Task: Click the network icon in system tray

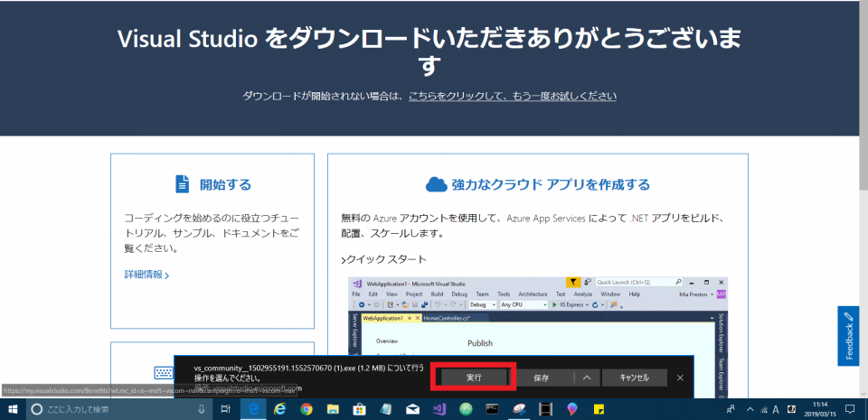Action: coord(764,410)
